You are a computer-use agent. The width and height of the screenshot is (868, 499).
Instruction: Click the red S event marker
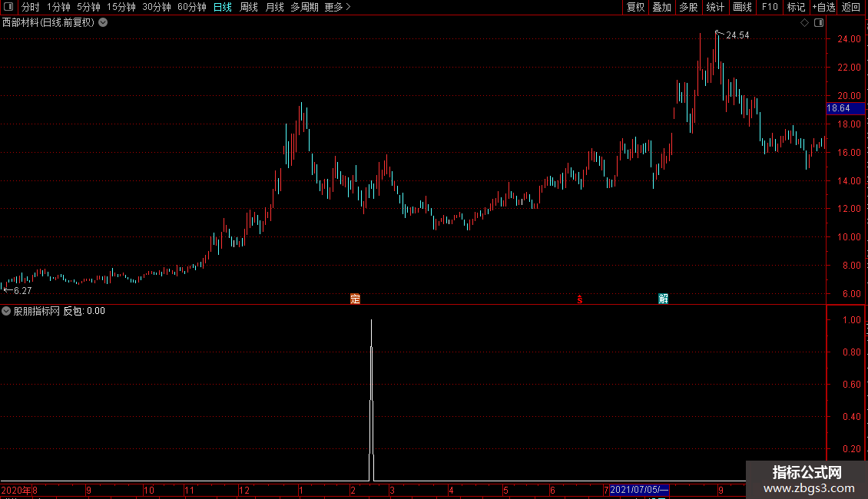[x=580, y=299]
